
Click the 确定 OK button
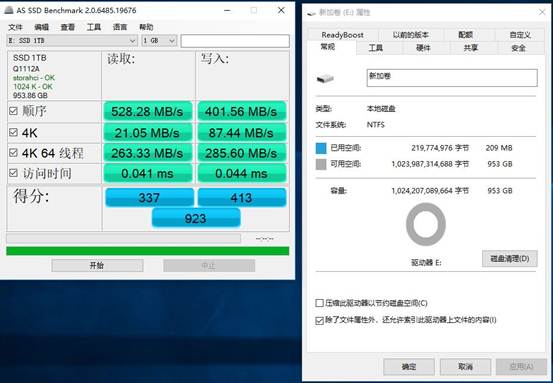(409, 367)
